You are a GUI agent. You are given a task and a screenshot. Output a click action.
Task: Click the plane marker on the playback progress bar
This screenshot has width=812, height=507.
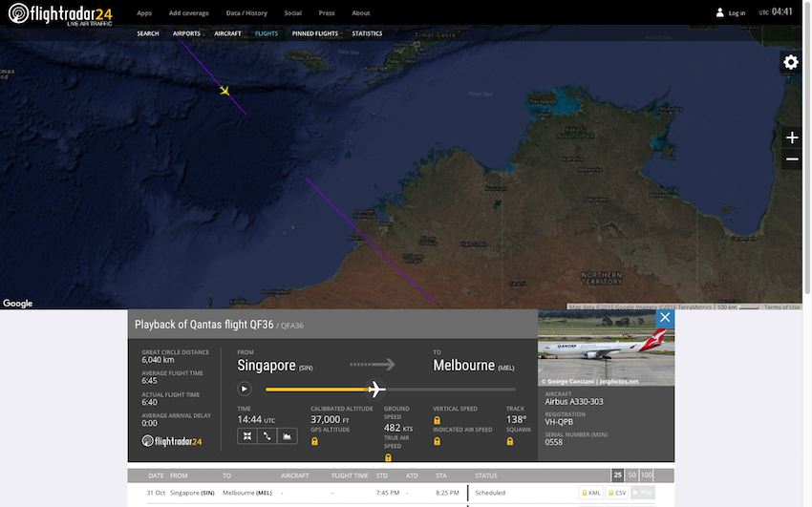pyautogui.click(x=376, y=389)
